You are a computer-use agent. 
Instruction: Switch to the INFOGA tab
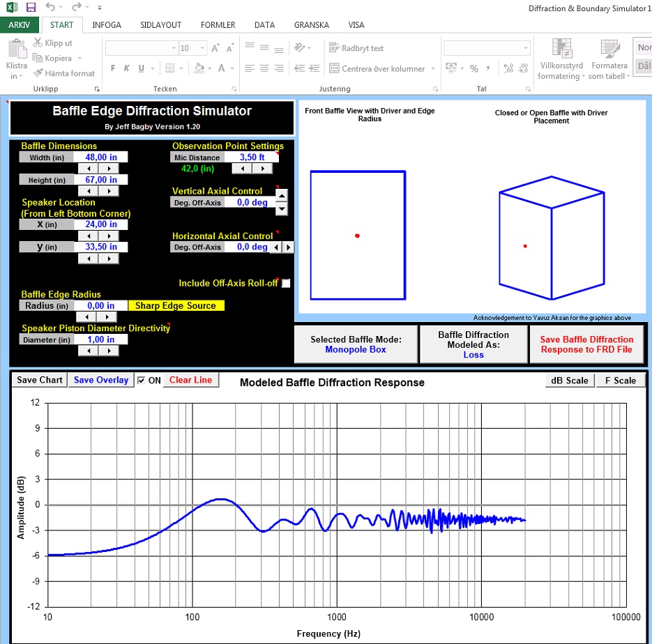pos(107,25)
